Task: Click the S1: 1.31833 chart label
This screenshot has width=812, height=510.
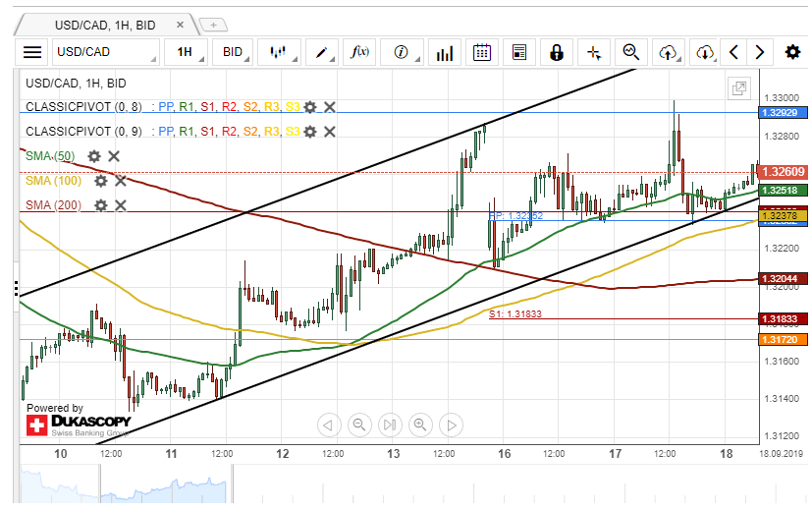Action: 515,314
